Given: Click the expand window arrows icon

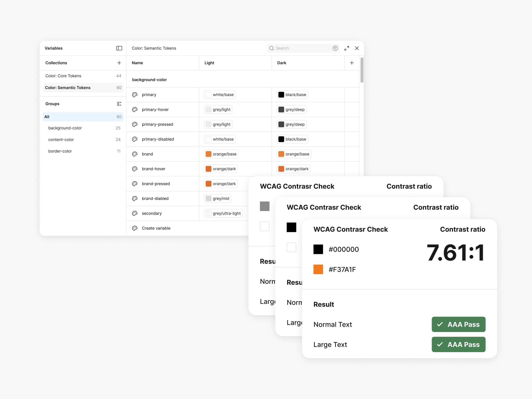Looking at the screenshot, I should pyautogui.click(x=347, y=48).
